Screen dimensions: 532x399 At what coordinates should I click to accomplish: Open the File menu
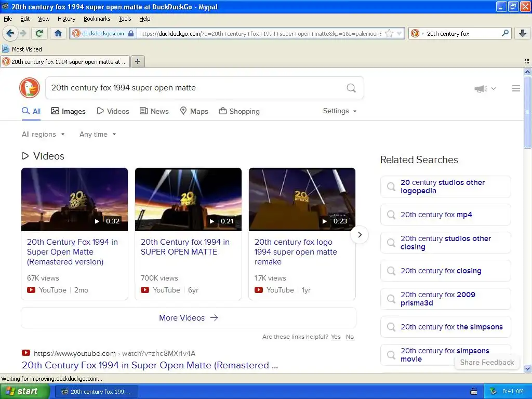point(8,19)
